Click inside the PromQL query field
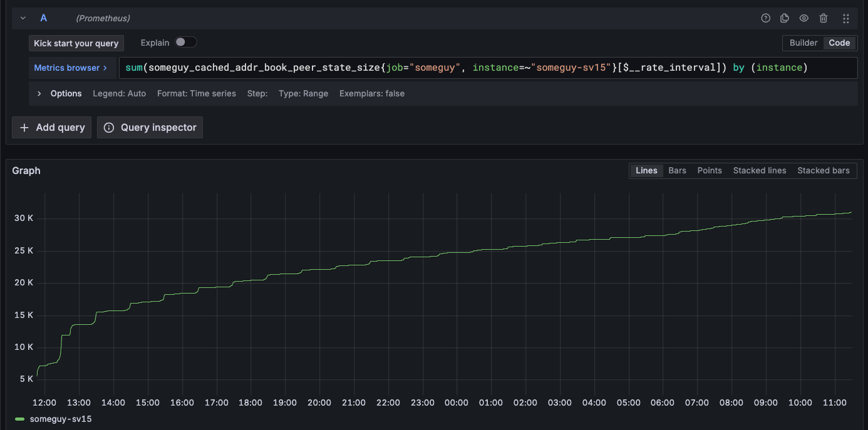Screen dimensions: 868x430 coord(488,68)
